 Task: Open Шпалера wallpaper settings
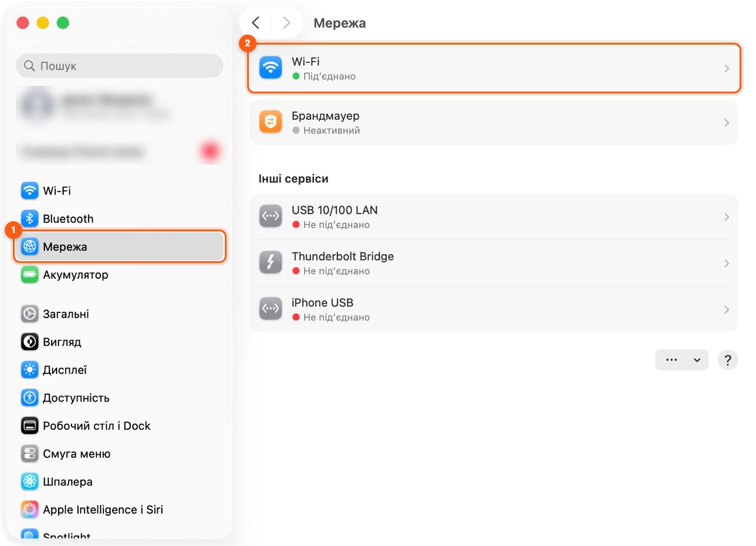(x=120, y=482)
